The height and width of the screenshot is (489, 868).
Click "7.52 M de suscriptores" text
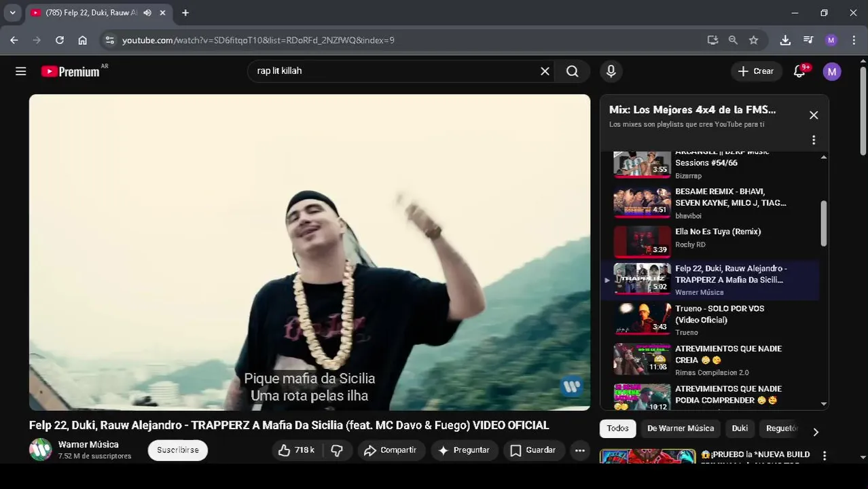tap(94, 456)
